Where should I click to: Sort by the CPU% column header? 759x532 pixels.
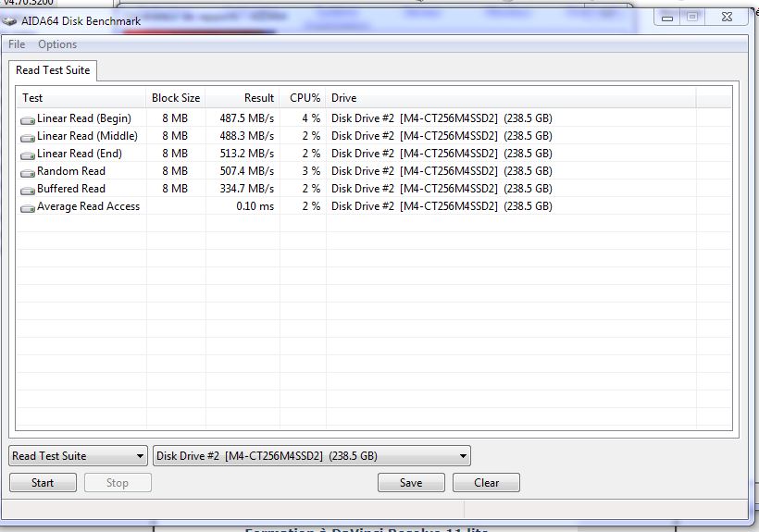[303, 98]
